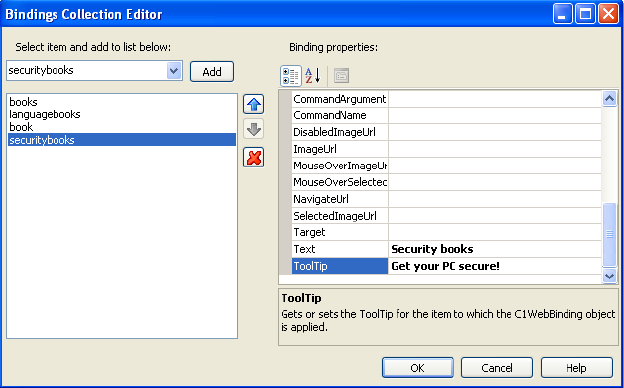Click the ToolTip value field
Image resolution: width=624 pixels, height=388 pixels.
tap(495, 266)
